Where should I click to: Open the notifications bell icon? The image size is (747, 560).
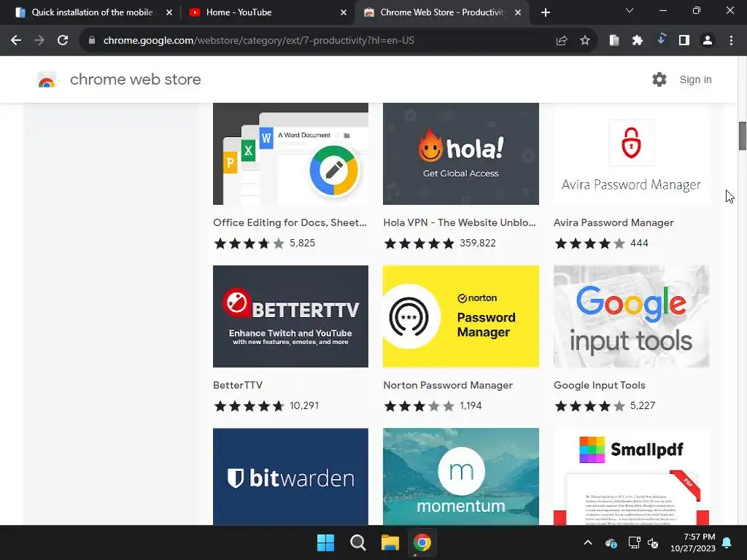click(x=727, y=542)
